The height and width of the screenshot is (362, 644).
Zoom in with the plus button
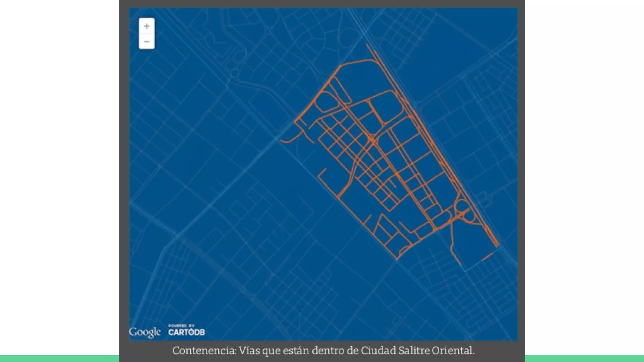click(147, 26)
